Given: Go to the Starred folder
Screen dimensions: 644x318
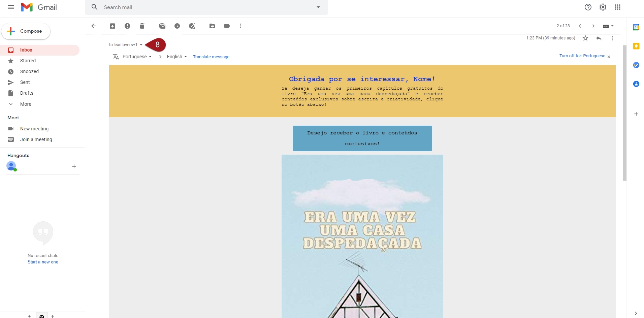Looking at the screenshot, I should [28, 61].
